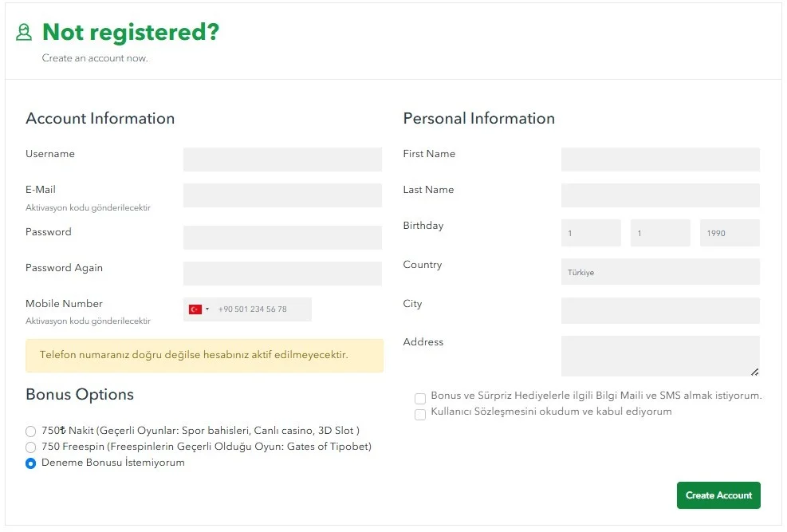Choose the 750 Freespin bonus option
The width and height of the screenshot is (787, 532).
(x=31, y=447)
